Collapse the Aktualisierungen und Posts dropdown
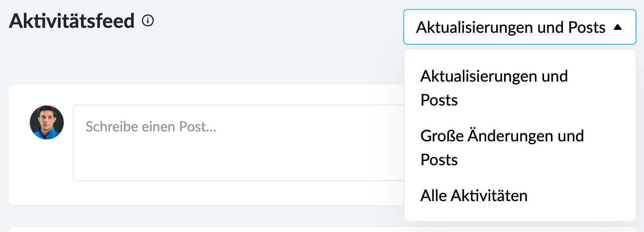This screenshot has height=232, width=644. coord(520,27)
